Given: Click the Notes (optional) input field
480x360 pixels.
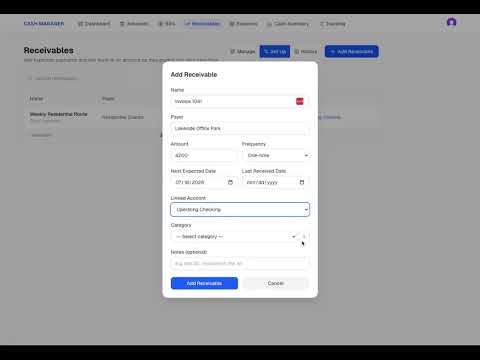Looking at the screenshot, I should [x=239, y=263].
